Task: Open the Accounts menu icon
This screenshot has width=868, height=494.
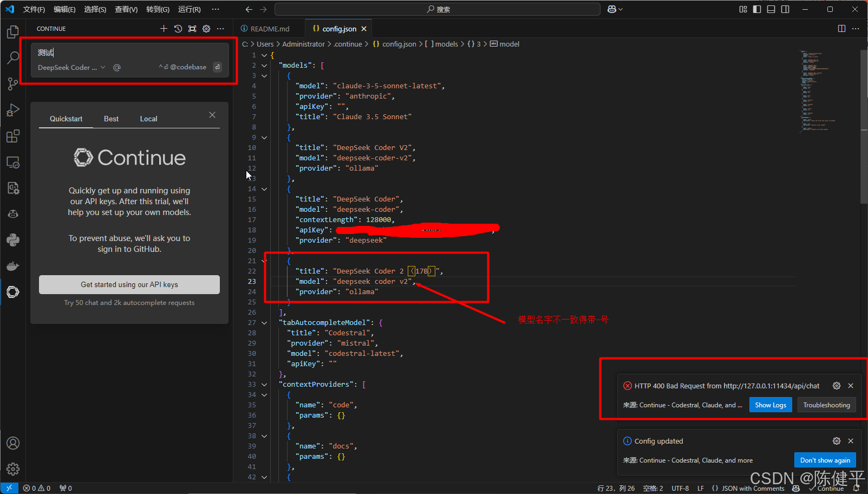Action: (x=13, y=443)
